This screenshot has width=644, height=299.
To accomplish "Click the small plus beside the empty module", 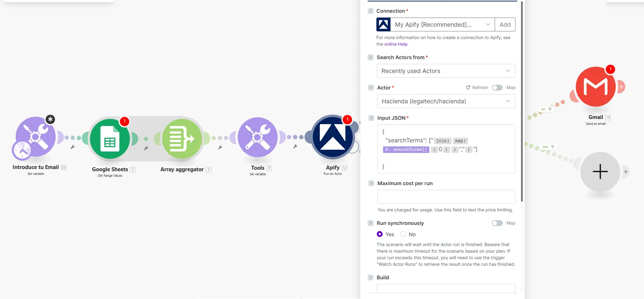I will 626,172.
